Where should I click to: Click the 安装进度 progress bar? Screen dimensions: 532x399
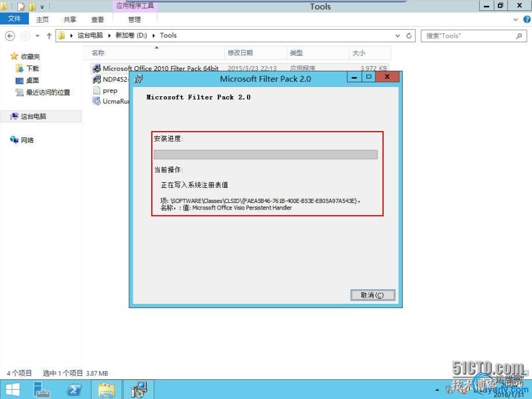265,154
